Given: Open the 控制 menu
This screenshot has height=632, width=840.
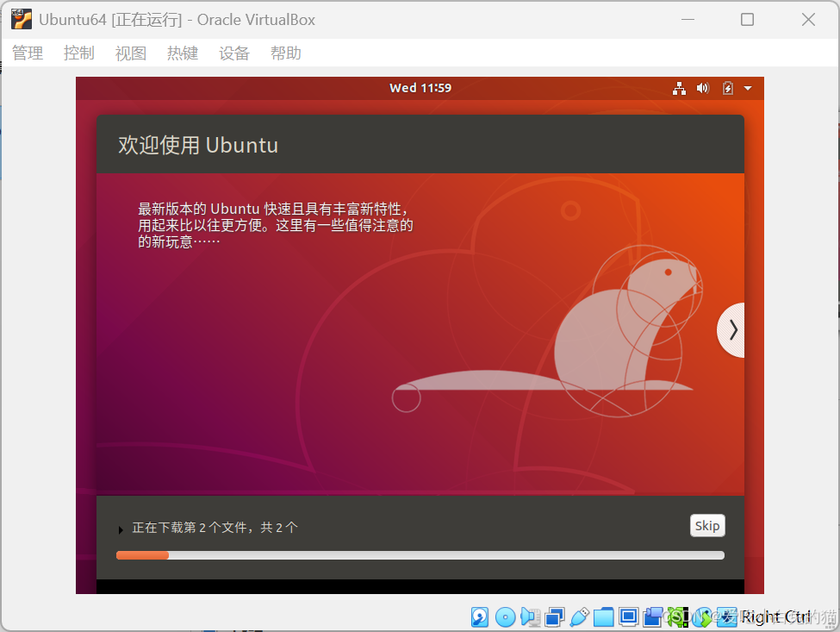Looking at the screenshot, I should (78, 53).
